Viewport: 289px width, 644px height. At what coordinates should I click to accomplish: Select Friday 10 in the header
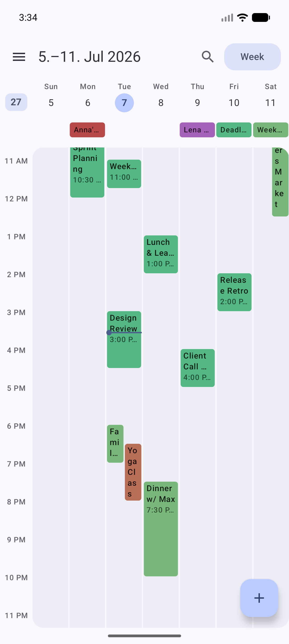tap(234, 103)
